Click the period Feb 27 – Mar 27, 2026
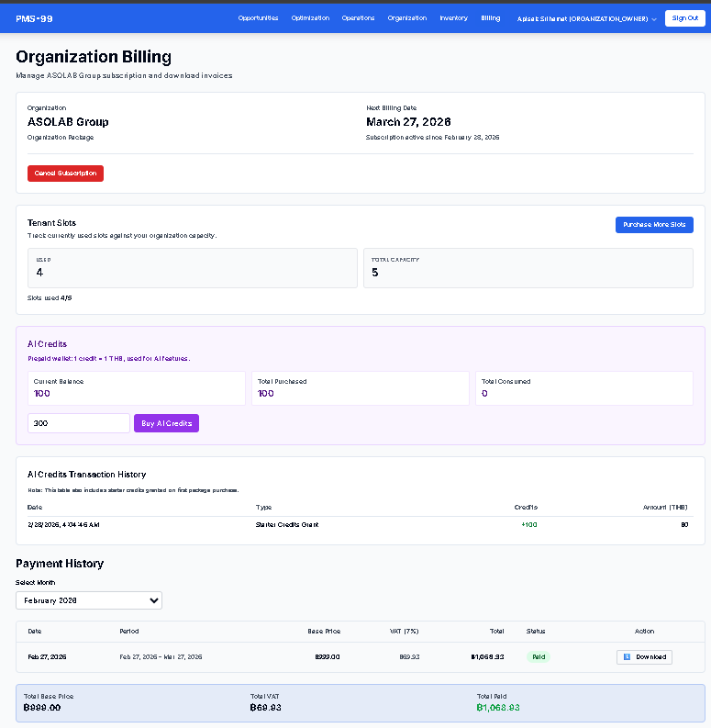The image size is (711, 728). click(161, 657)
